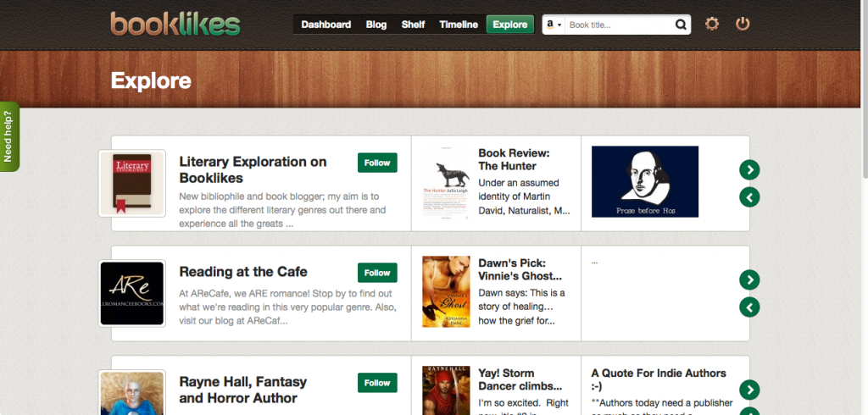Viewport: 868px width, 415px height.
Task: Open Dawn's Pick: Vinnie's Ghost post
Action: pos(520,269)
